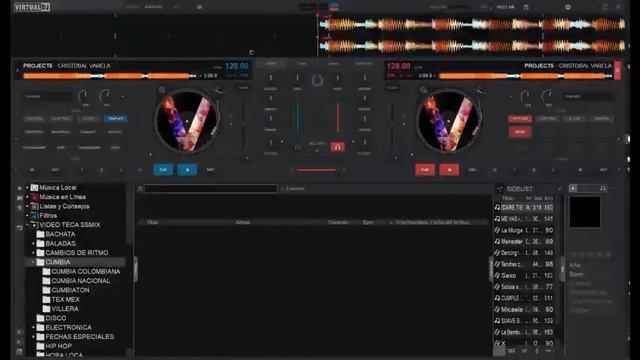Select the highlighted blue pad mode on left deck

pos(116,118)
